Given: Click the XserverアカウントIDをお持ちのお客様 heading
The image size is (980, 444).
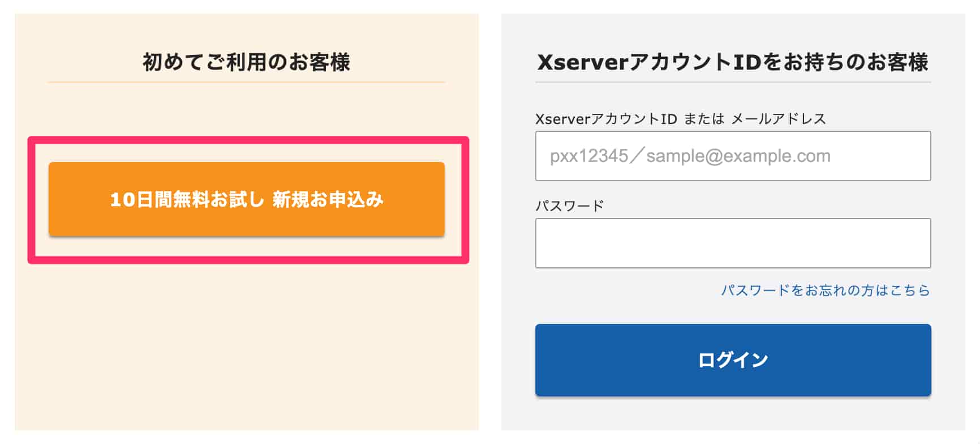Looking at the screenshot, I should click(733, 62).
